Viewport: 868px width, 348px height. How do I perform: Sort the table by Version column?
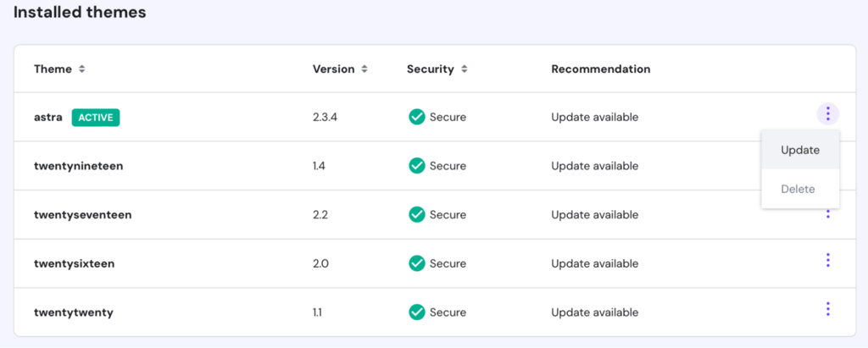(364, 69)
